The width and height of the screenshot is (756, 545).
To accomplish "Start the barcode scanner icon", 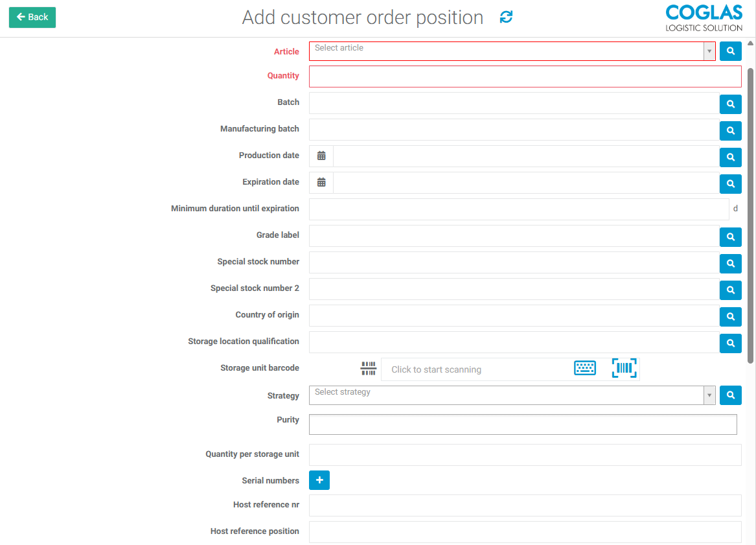I will (624, 368).
